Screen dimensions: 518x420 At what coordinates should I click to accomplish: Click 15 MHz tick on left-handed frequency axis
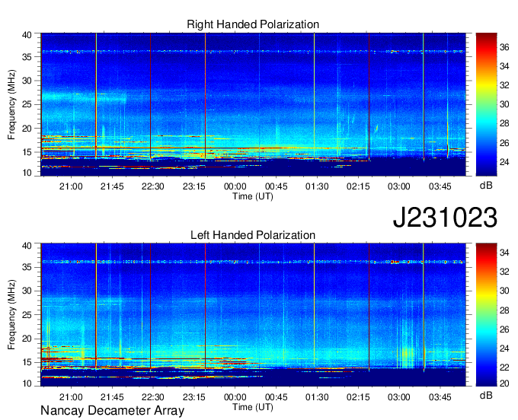(27, 363)
